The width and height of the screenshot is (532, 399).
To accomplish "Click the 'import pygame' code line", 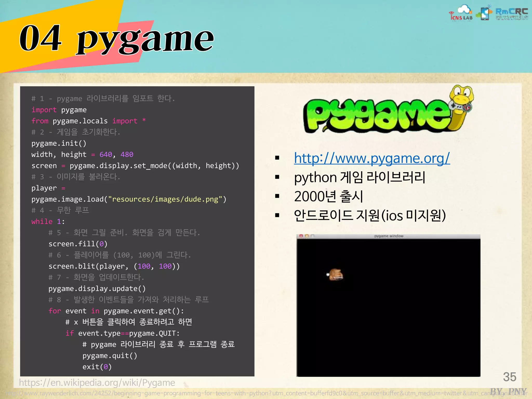I will [x=59, y=110].
